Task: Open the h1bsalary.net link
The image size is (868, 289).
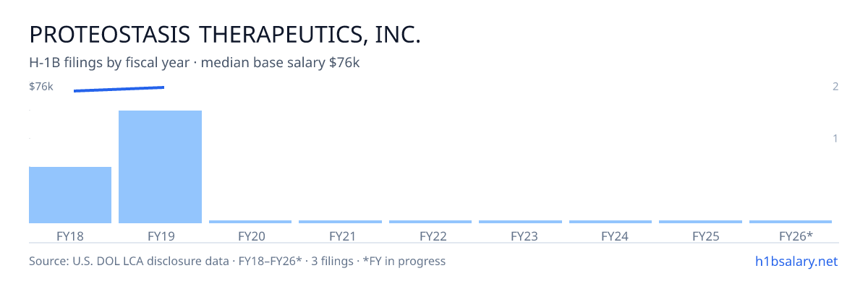Action: [796, 261]
